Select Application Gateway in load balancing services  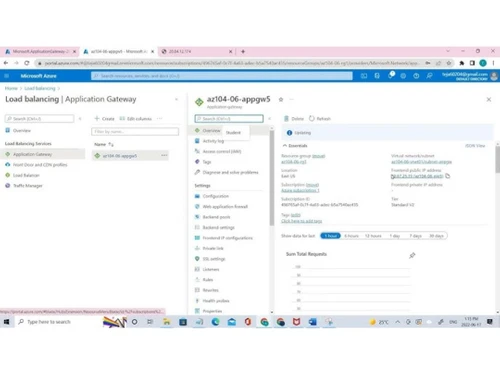(43, 154)
